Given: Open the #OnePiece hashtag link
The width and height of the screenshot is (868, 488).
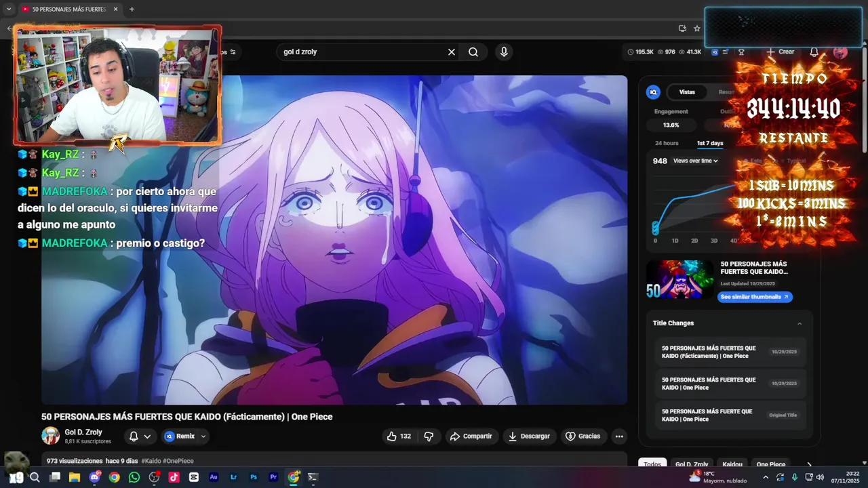Looking at the screenshot, I should 178,461.
